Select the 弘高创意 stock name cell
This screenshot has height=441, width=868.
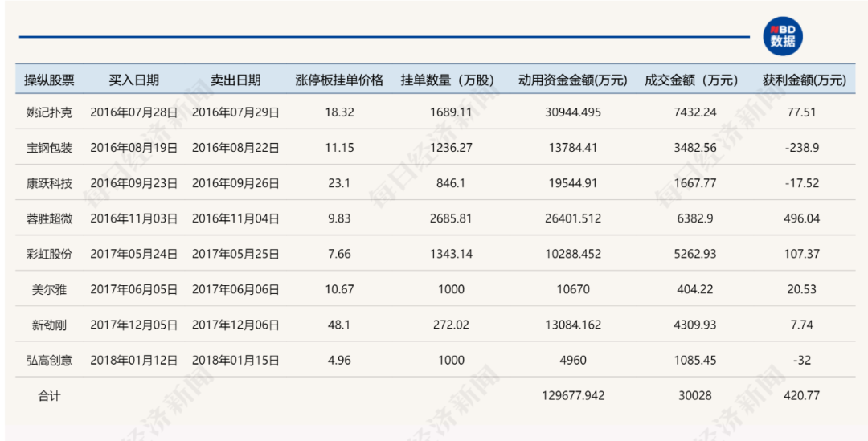pyautogui.click(x=49, y=360)
